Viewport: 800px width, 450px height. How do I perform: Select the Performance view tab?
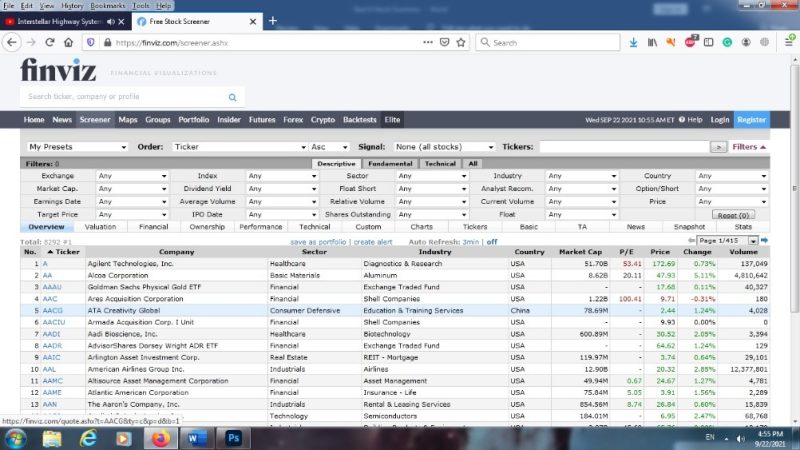261,227
